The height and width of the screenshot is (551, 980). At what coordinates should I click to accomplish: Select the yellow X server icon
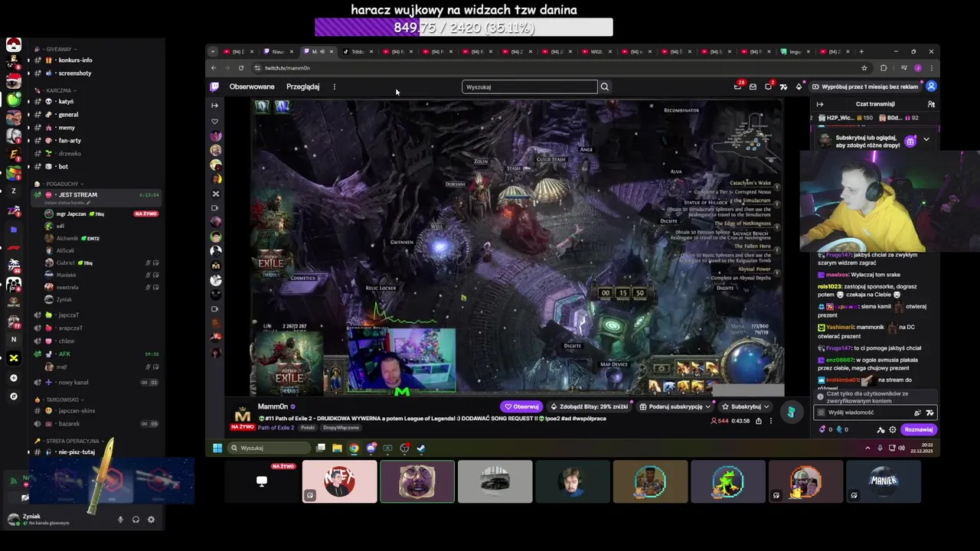click(13, 357)
